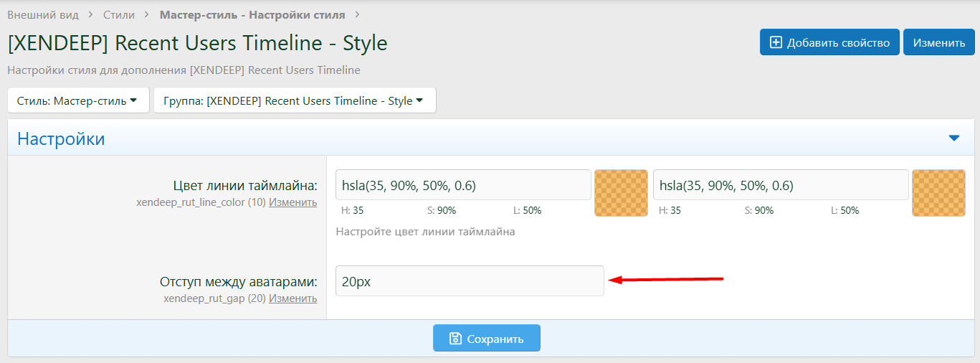Click the Изменить button at top right

[938, 42]
